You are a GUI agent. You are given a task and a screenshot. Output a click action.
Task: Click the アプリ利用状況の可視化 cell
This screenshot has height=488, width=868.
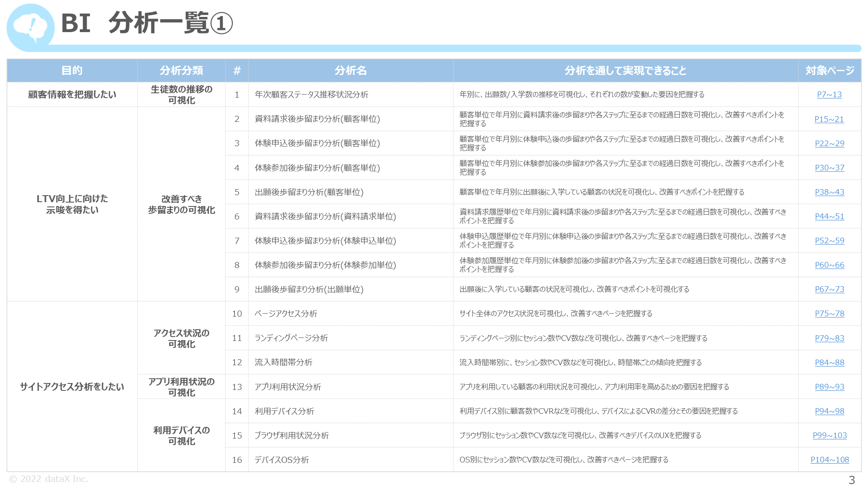pyautogui.click(x=181, y=386)
